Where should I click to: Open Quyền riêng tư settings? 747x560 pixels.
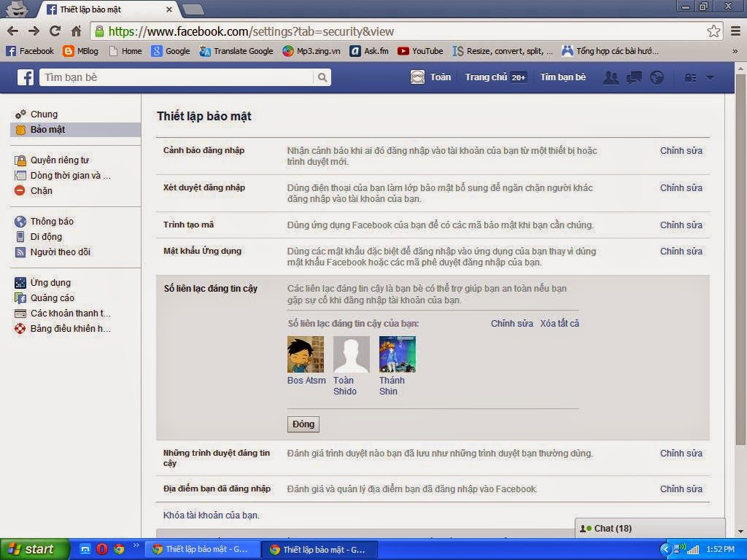tap(52, 160)
